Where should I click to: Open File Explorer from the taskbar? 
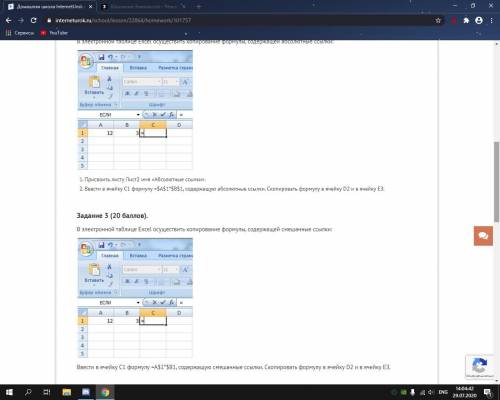pos(67,392)
